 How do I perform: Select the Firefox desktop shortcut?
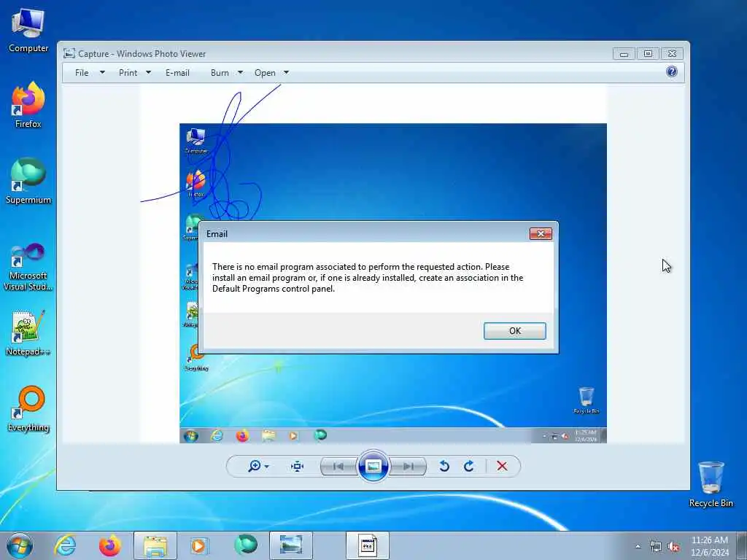pyautogui.click(x=28, y=105)
